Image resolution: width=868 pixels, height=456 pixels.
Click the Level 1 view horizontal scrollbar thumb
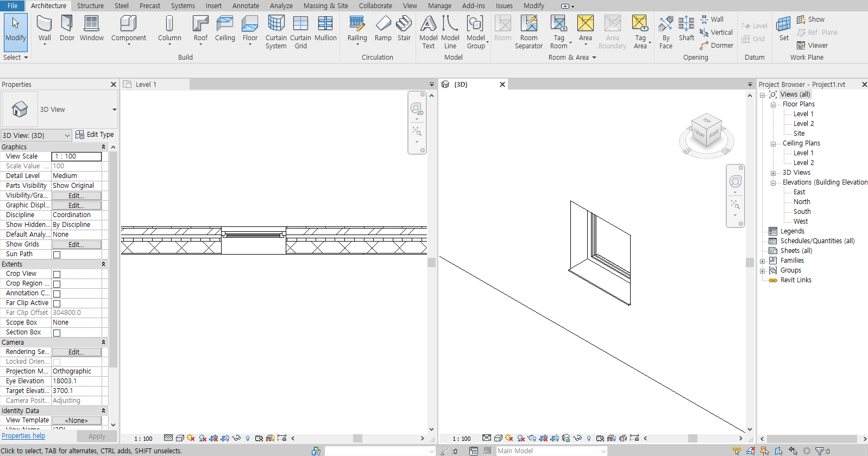(x=357, y=438)
